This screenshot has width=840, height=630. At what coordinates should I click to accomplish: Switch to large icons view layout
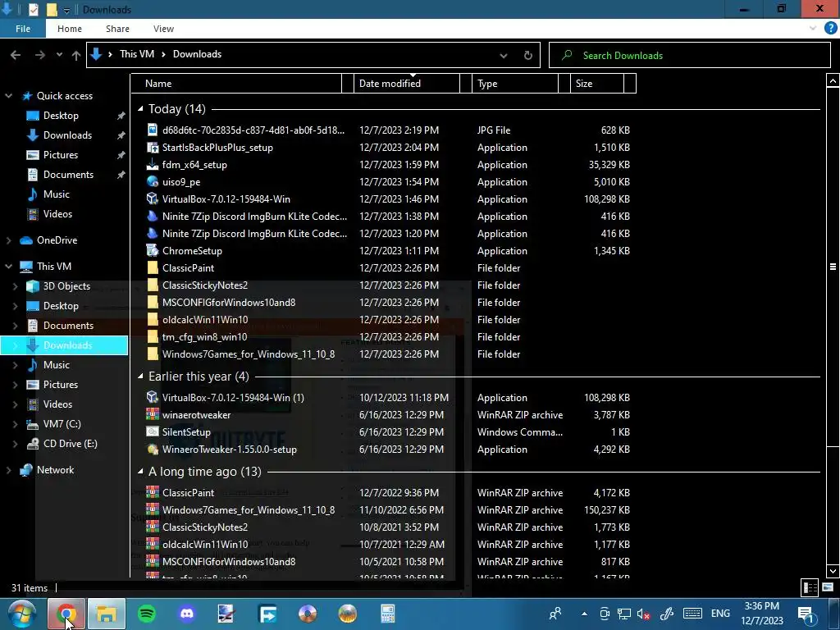(829, 587)
